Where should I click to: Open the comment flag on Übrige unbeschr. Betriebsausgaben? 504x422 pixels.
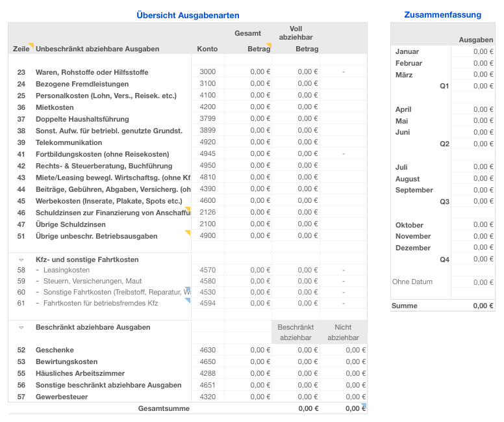click(188, 233)
